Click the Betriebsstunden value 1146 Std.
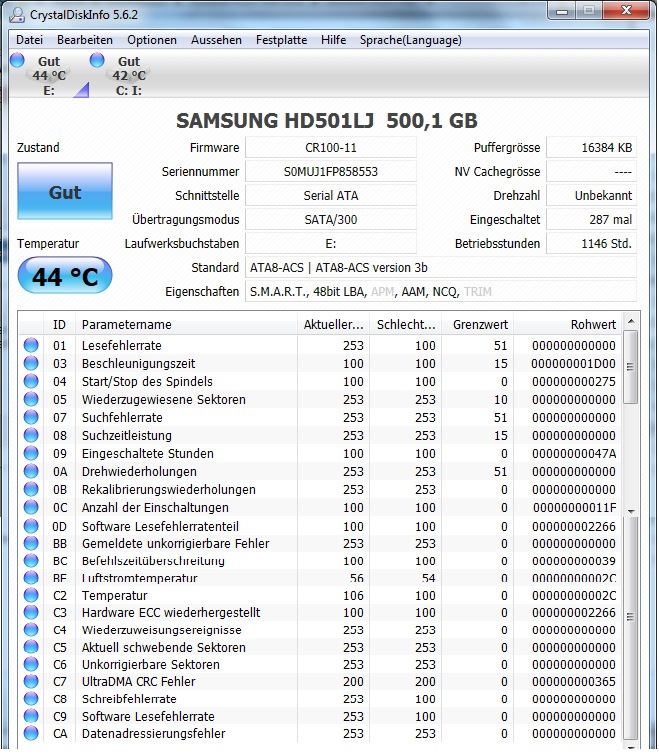The height and width of the screenshot is (754, 659). pyautogui.click(x=592, y=244)
